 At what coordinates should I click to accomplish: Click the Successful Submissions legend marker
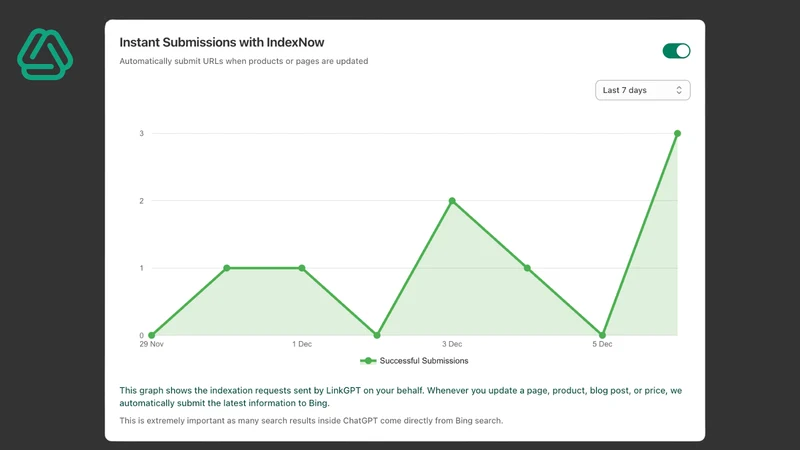pos(368,361)
